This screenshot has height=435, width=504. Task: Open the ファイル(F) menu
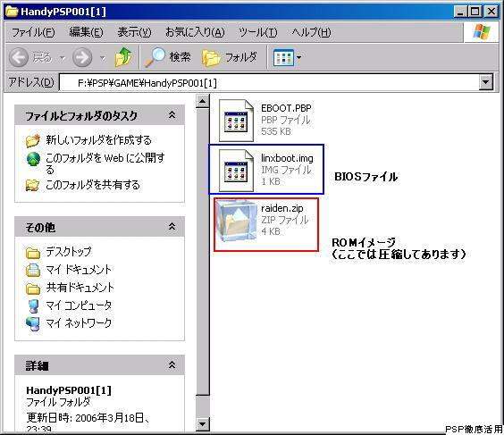coord(33,32)
